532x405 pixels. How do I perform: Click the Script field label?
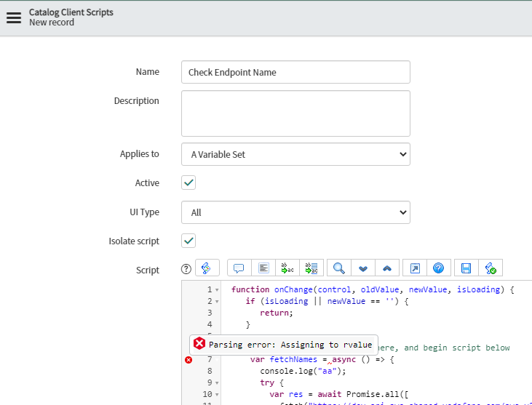(147, 270)
